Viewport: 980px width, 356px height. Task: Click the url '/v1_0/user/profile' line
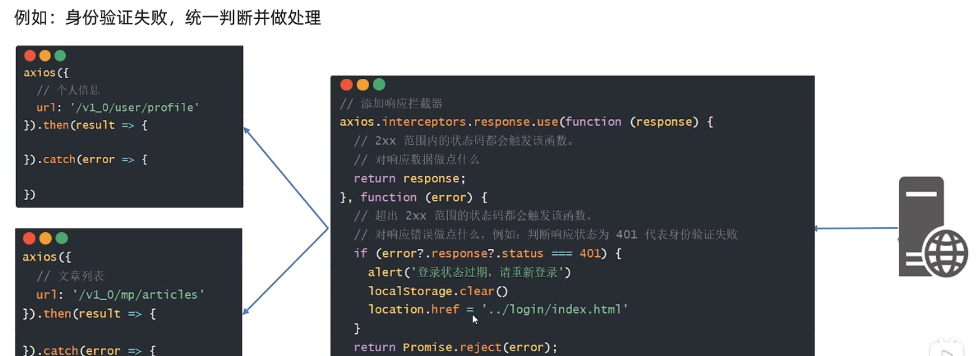click(x=118, y=107)
